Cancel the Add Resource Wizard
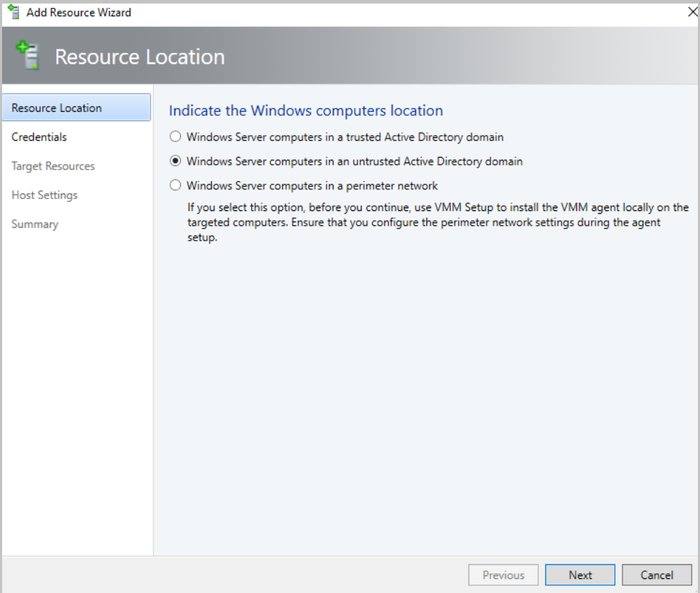Screen dimensions: 700x593 point(656,575)
